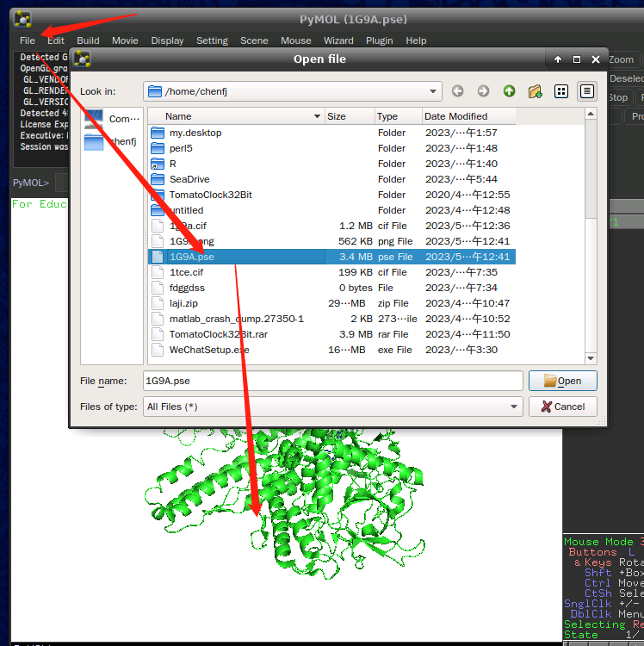The height and width of the screenshot is (646, 644).
Task: Switch to list view mode icon
Action: click(x=561, y=91)
